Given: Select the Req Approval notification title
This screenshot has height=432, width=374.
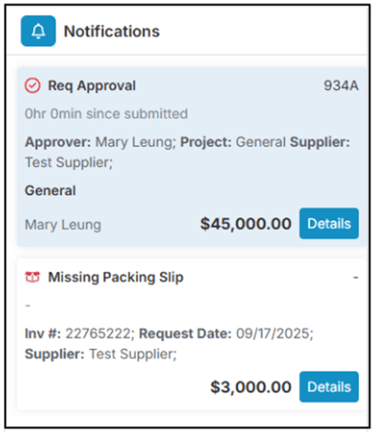Looking at the screenshot, I should click(x=92, y=86).
